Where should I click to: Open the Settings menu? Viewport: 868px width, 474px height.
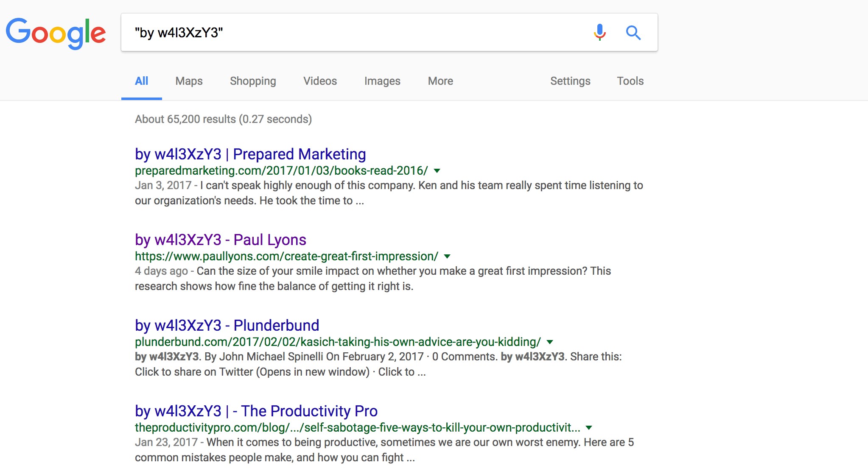click(570, 81)
